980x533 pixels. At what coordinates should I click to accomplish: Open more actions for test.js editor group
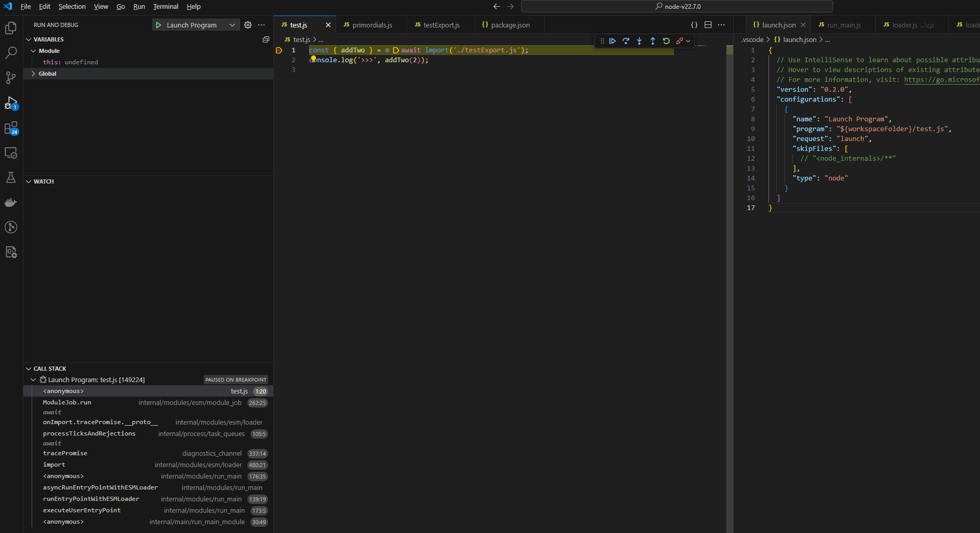pyautogui.click(x=721, y=25)
